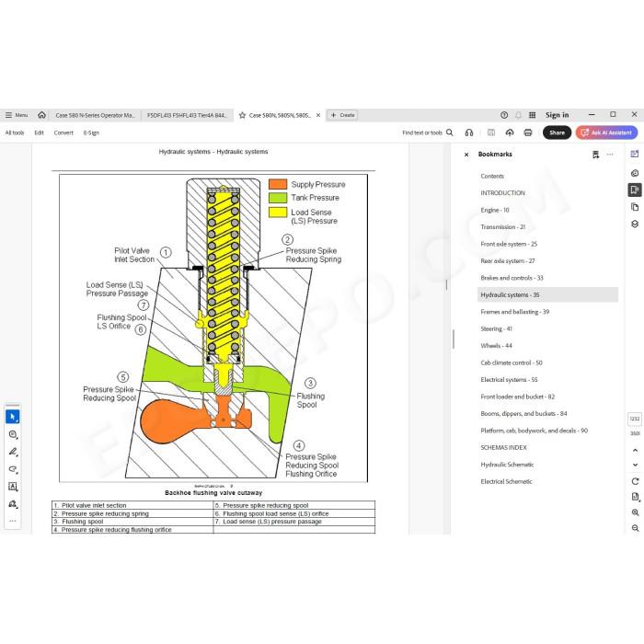The width and height of the screenshot is (644, 644).
Task: Switch to F5DFL413 F5HFL413 Tier4A tab
Action: [187, 115]
